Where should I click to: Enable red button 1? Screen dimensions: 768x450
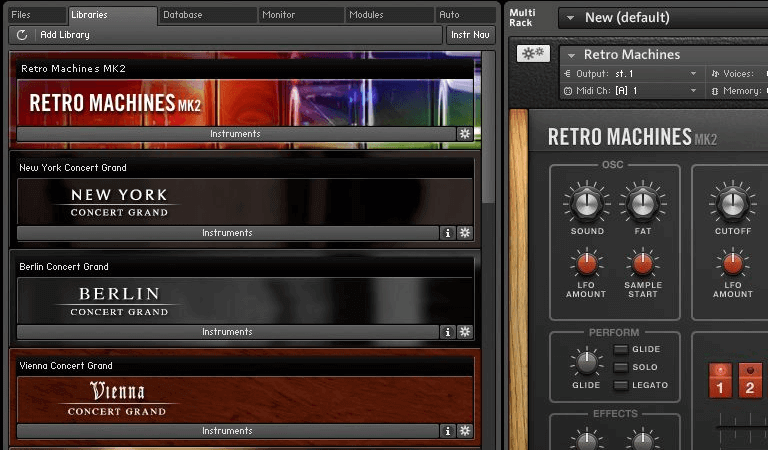720,380
